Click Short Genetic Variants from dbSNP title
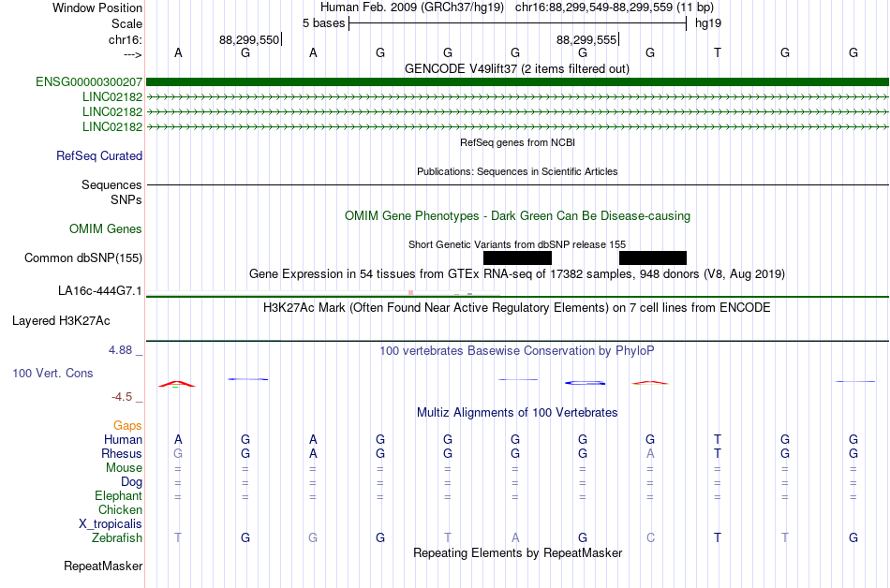Screen dimensions: 890x588 point(517,244)
